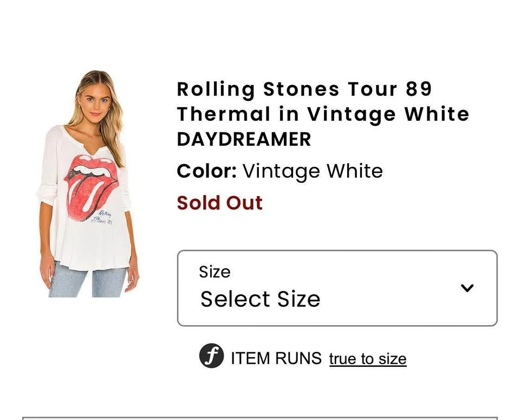
Task: Click the "Sold Out" status text
Action: (x=219, y=203)
